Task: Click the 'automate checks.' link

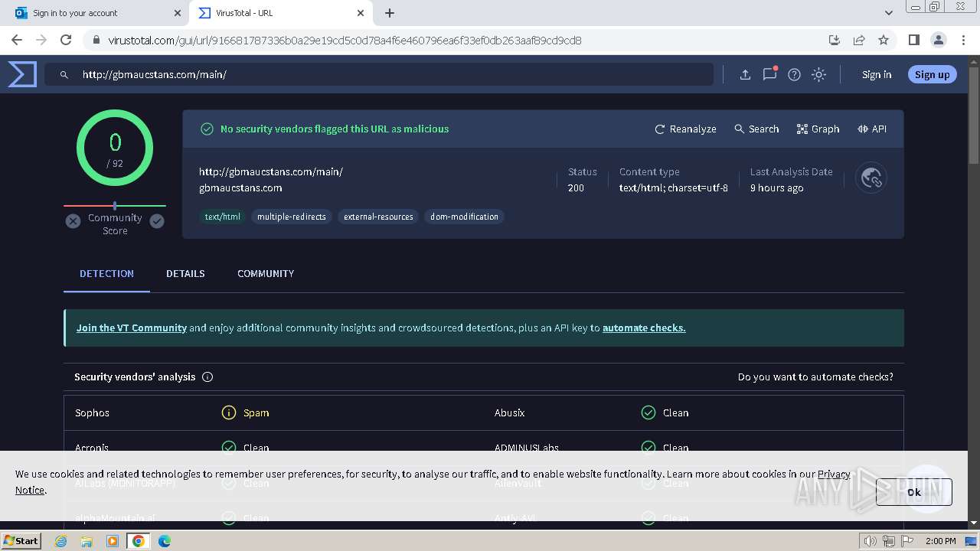Action: pyautogui.click(x=644, y=328)
